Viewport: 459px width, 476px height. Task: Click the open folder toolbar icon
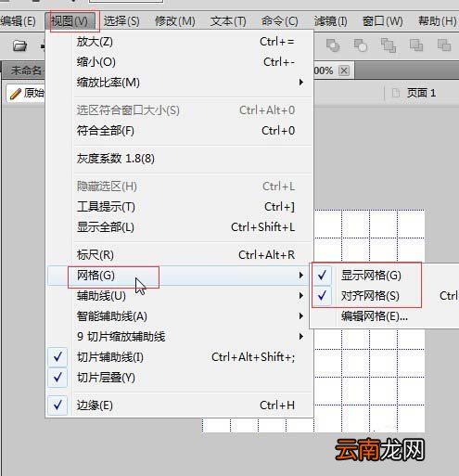pos(20,46)
